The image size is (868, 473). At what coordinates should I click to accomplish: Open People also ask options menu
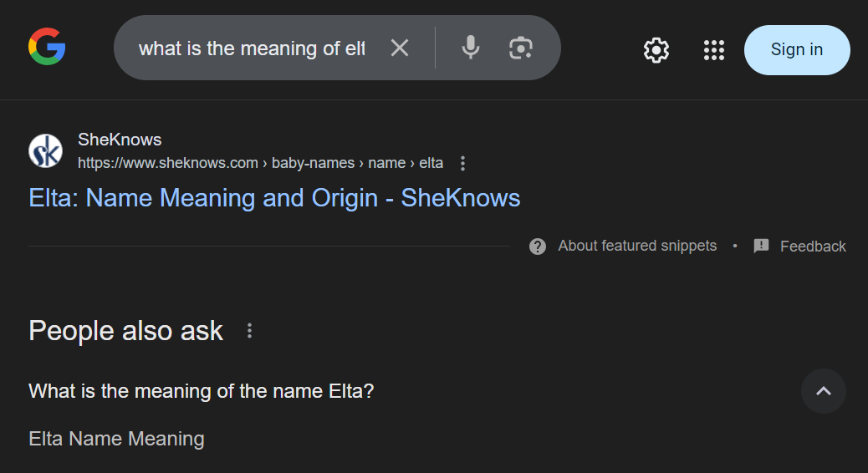pyautogui.click(x=249, y=331)
